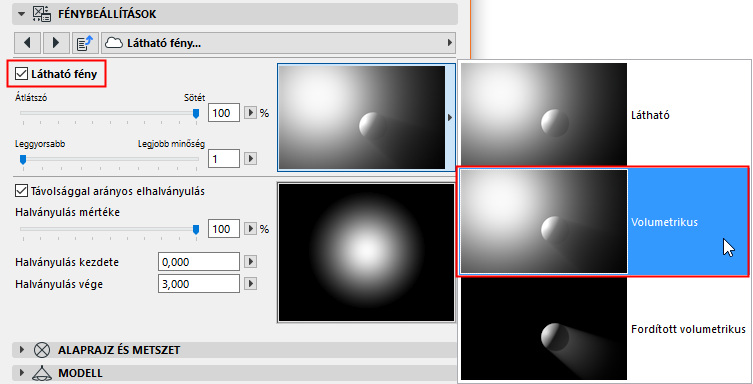Screen dimensions: 753x384
Task: Open arrow next to quality value 1
Action: point(250,158)
